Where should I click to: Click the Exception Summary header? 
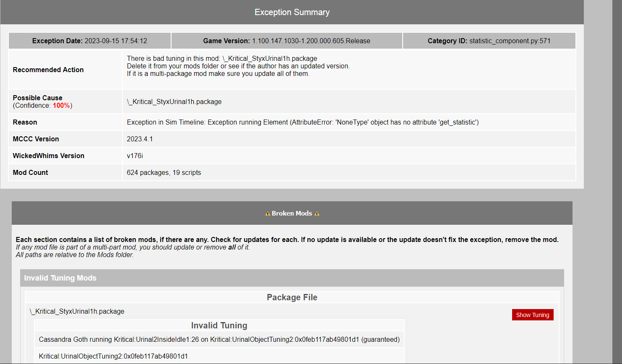[292, 12]
